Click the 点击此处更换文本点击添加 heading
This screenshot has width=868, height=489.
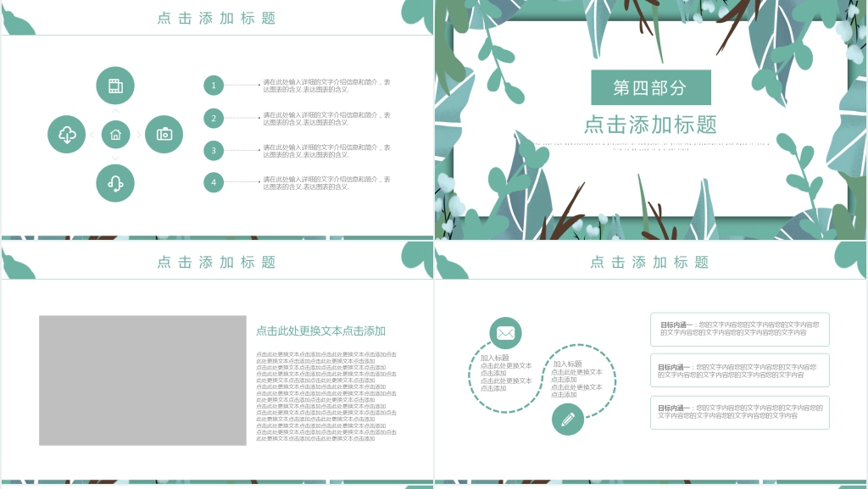coord(320,331)
